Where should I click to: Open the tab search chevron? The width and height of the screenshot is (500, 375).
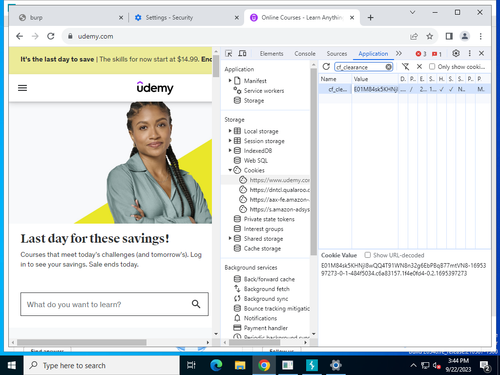pos(412,12)
